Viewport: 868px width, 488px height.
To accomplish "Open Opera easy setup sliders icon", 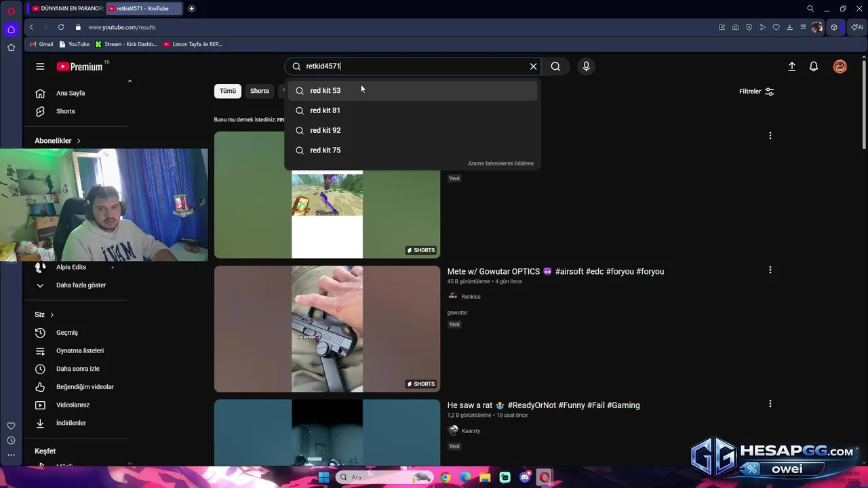I will click(x=803, y=27).
